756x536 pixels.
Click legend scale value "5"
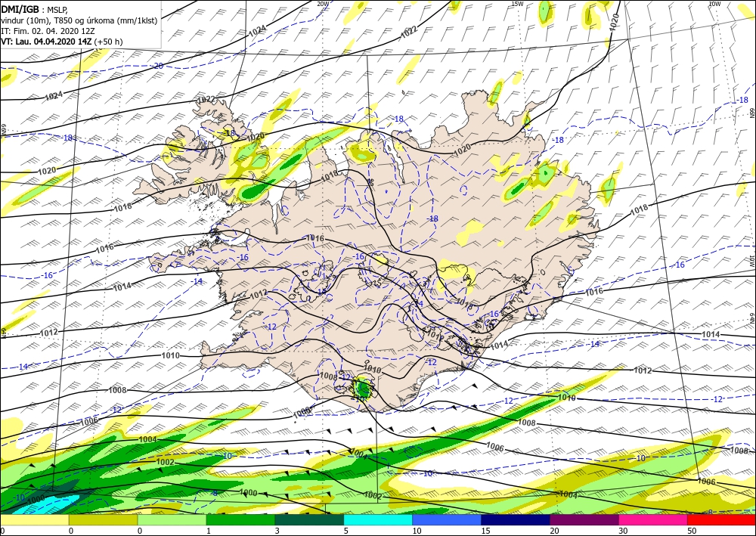(x=345, y=531)
